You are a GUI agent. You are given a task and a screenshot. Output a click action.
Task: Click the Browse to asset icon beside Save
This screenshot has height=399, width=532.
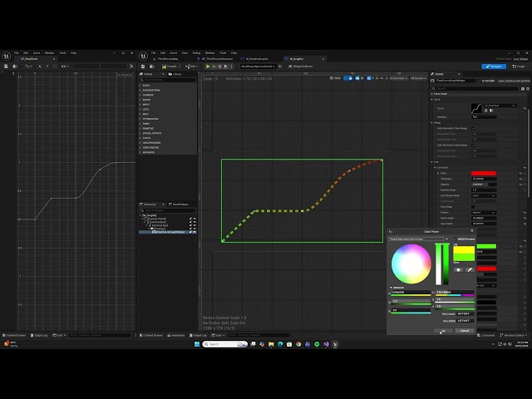(151, 66)
